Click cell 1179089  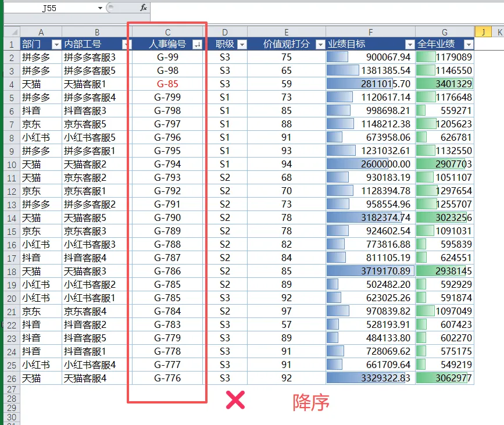point(445,57)
